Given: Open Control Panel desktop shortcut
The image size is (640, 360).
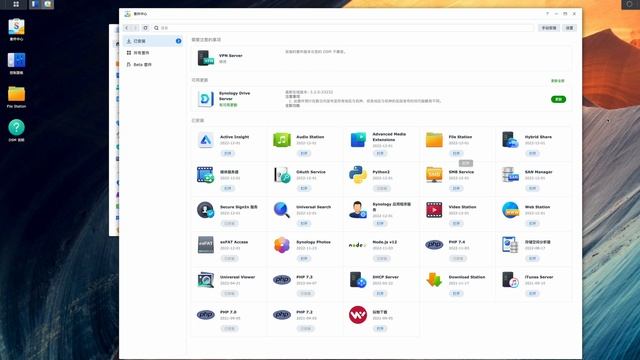Looking at the screenshot, I should pos(16,63).
